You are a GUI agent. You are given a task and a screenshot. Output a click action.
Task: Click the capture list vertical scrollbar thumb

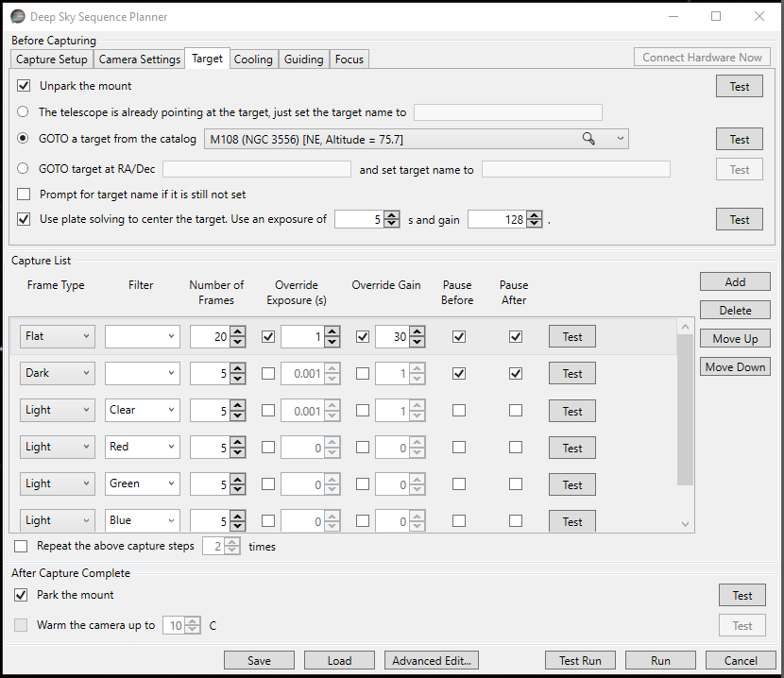tap(685, 410)
